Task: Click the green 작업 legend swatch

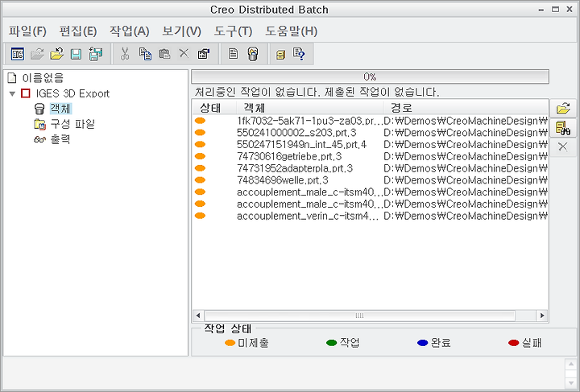Action: click(331, 343)
